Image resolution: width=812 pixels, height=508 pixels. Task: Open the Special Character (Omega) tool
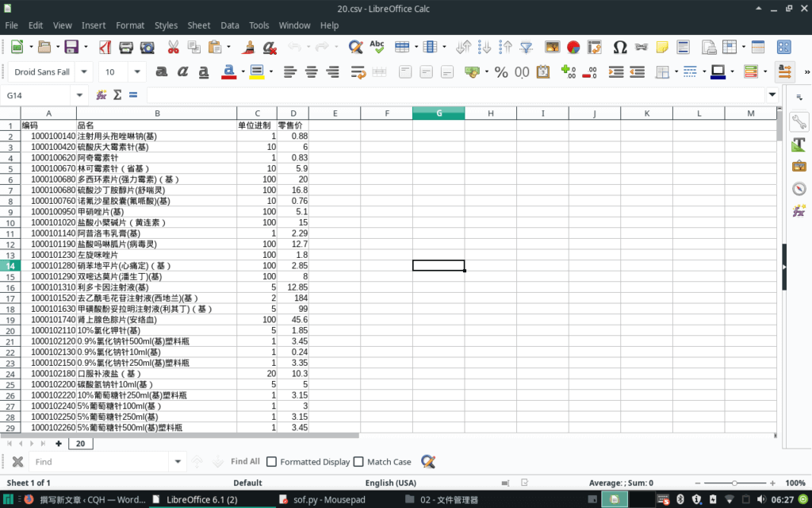(x=620, y=47)
